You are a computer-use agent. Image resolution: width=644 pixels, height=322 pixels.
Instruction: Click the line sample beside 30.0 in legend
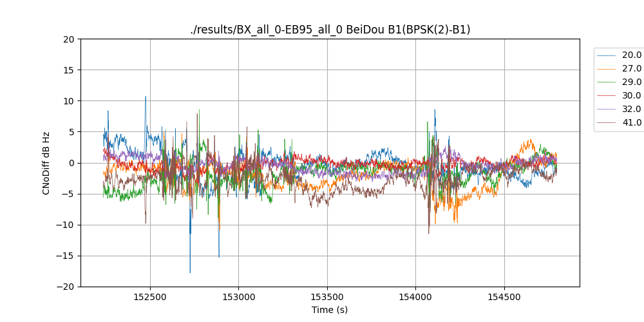click(607, 95)
